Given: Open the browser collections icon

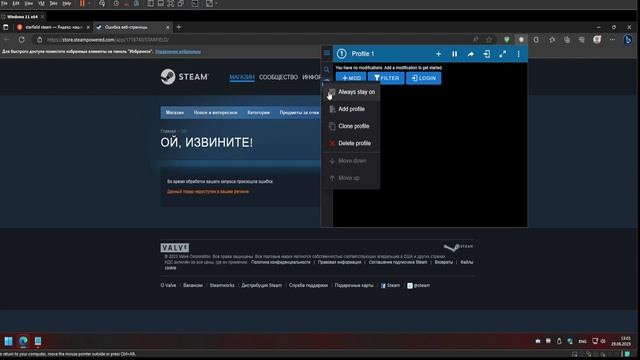Looking at the screenshot, I should tap(567, 40).
